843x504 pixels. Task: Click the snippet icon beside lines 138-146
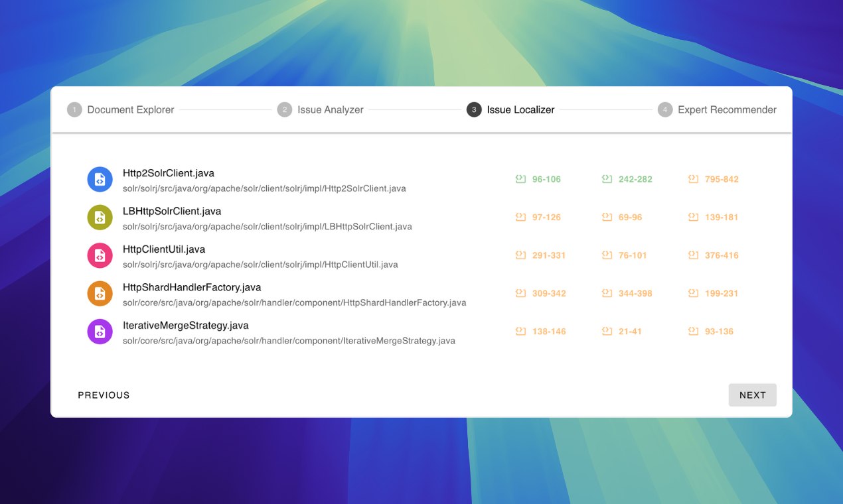520,332
